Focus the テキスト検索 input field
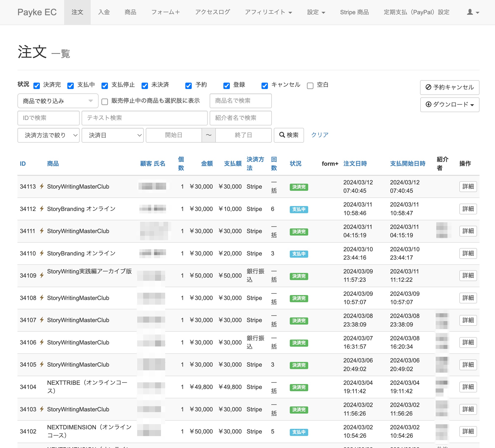495x448 pixels. coord(145,118)
